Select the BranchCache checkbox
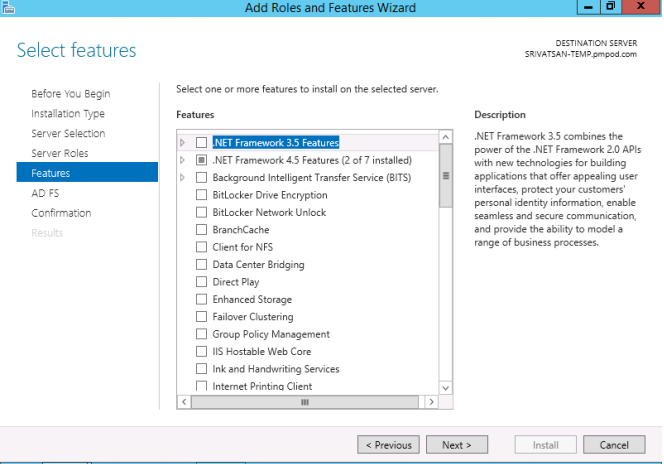Viewport: 664px width, 464px height. click(202, 229)
